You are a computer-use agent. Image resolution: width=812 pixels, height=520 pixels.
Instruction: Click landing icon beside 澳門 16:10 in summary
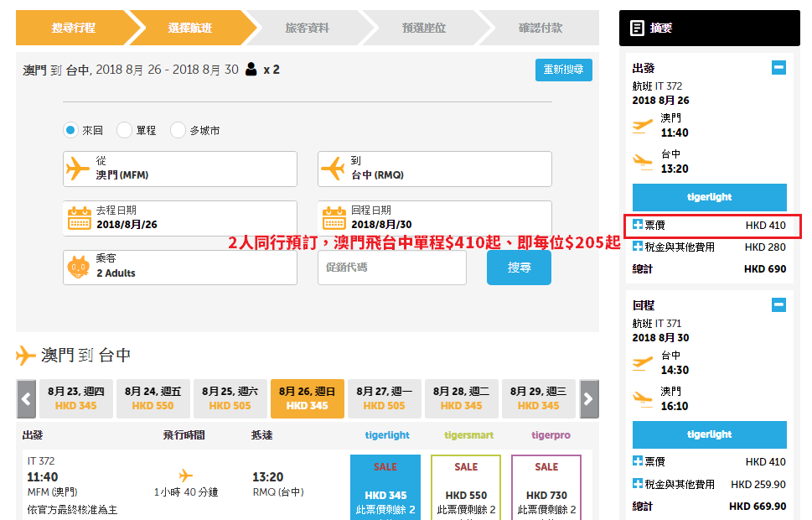[643, 399]
